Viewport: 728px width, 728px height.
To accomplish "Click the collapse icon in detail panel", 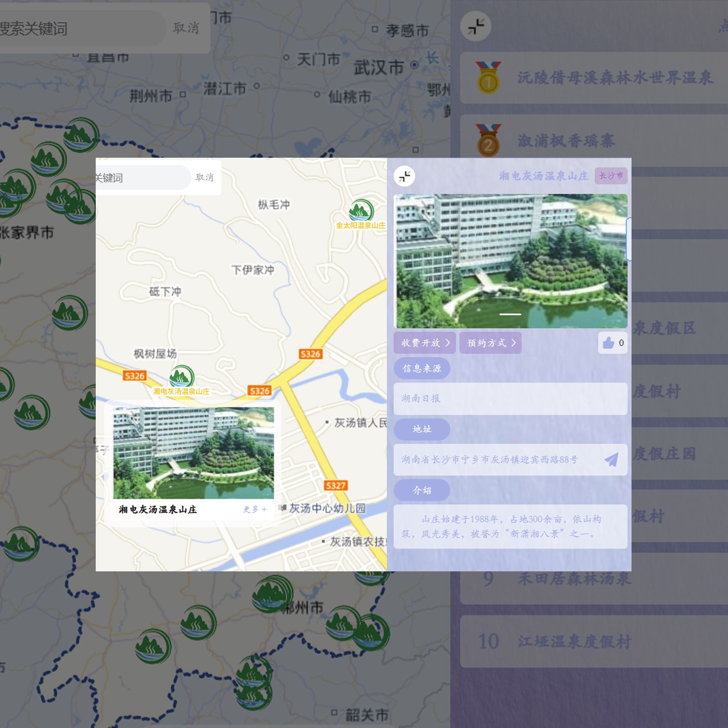I will click(404, 176).
